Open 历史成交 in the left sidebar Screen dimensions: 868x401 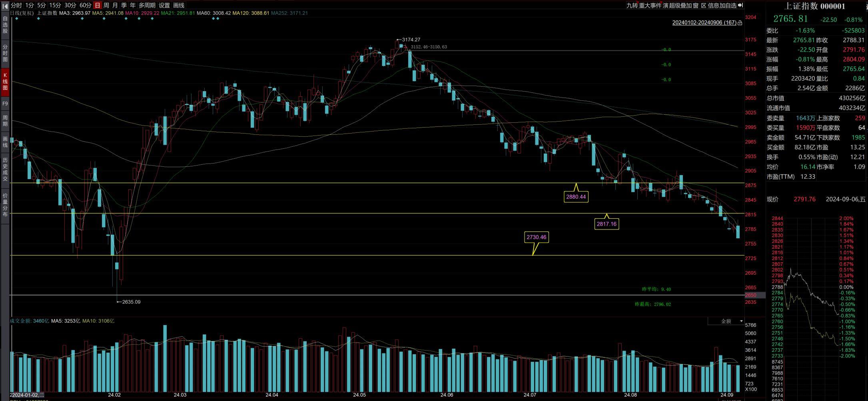tap(5, 169)
